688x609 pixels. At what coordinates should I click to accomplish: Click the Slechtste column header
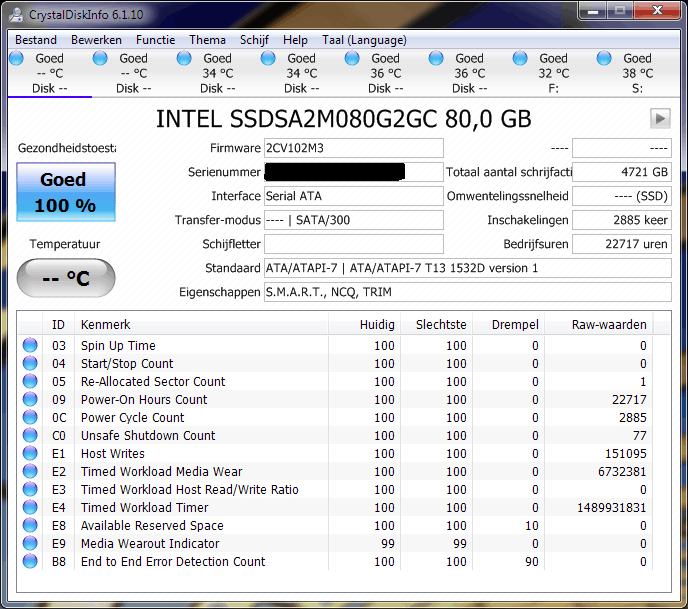pos(437,325)
